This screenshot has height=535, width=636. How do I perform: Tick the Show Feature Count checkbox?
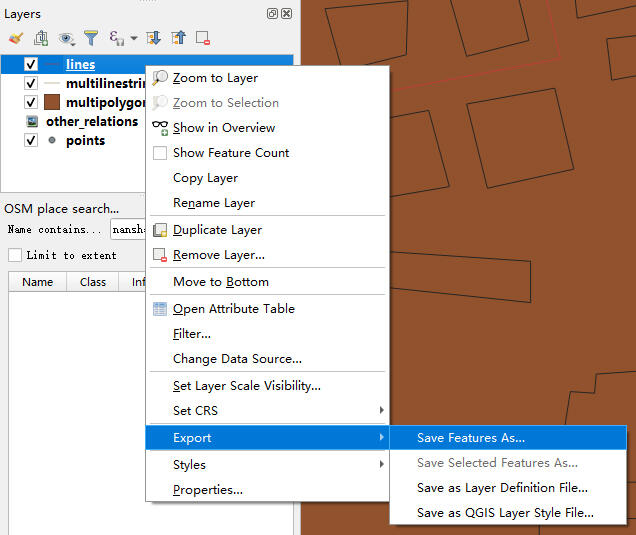pos(160,153)
